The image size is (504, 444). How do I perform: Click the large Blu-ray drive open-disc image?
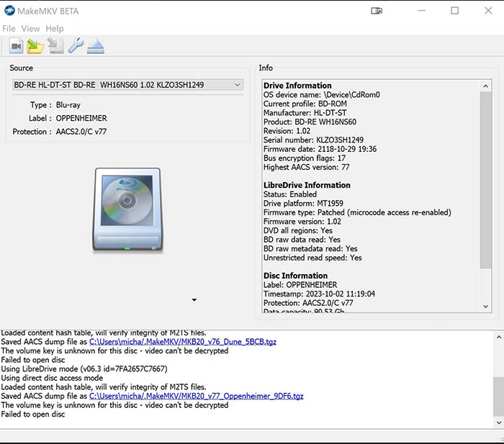click(128, 209)
